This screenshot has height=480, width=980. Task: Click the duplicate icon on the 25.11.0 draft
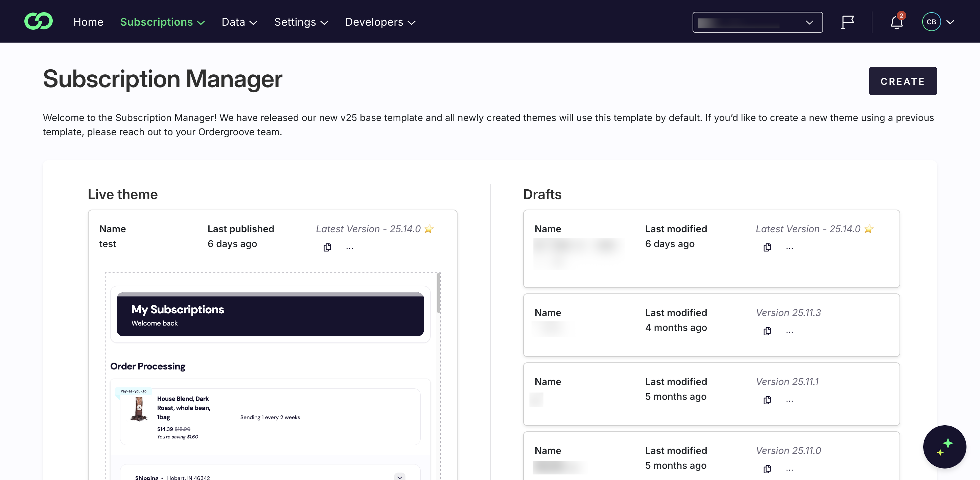click(767, 469)
